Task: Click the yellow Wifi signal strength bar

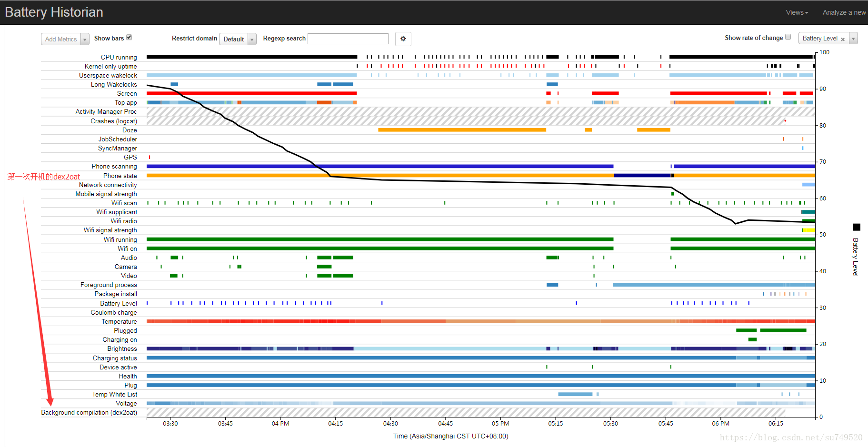Action: coord(809,230)
